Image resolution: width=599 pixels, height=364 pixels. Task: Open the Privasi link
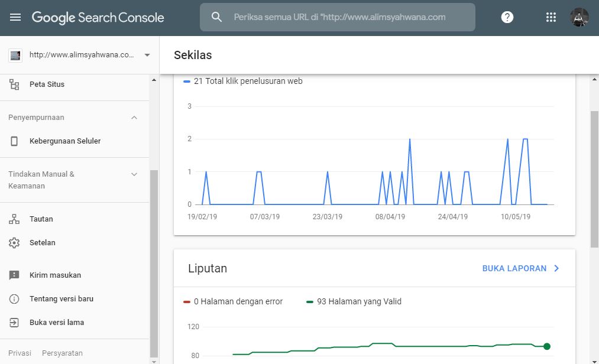(20, 353)
